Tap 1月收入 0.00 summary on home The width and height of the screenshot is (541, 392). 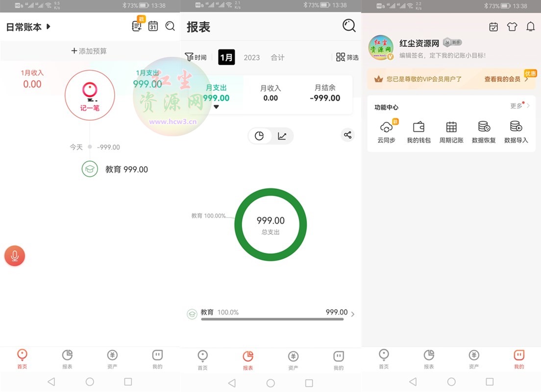32,79
